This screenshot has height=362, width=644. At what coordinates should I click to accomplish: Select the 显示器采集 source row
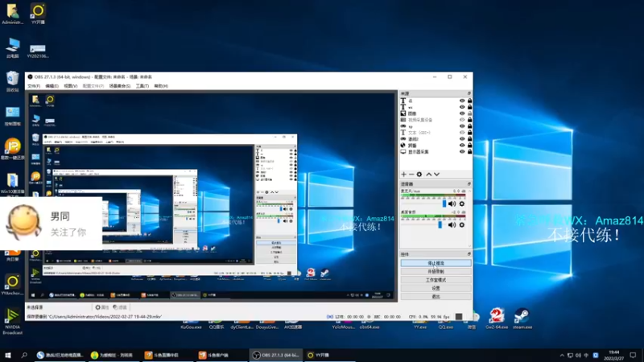pos(436,151)
